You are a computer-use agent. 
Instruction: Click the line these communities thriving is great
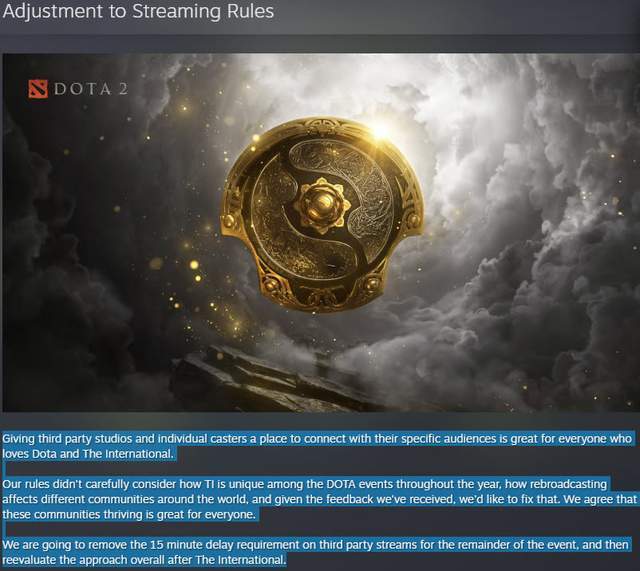pyautogui.click(x=129, y=514)
